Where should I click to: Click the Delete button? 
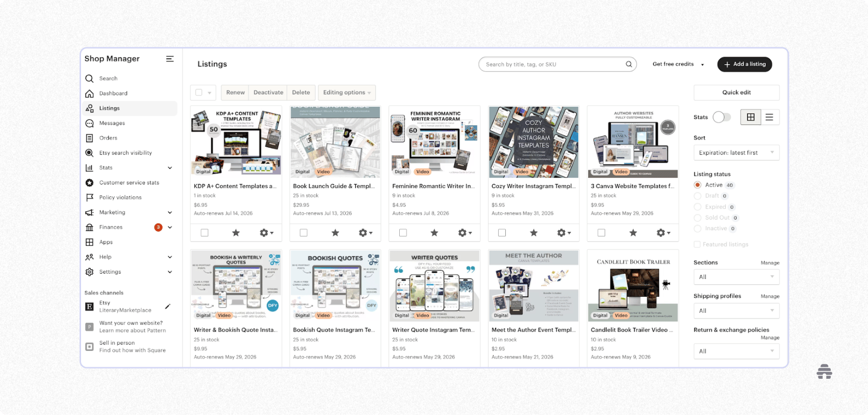point(301,93)
